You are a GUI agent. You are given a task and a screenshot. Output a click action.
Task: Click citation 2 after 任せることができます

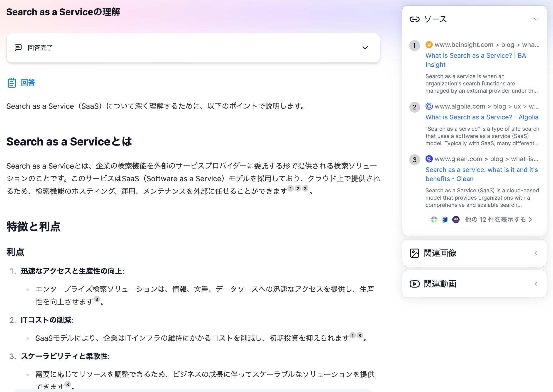(x=298, y=189)
